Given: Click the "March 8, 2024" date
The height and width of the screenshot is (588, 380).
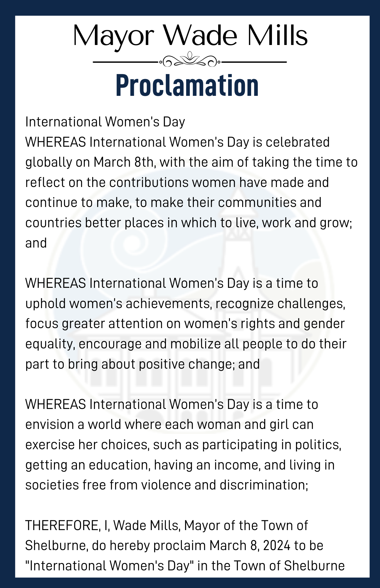Looking at the screenshot, I should point(250,546).
